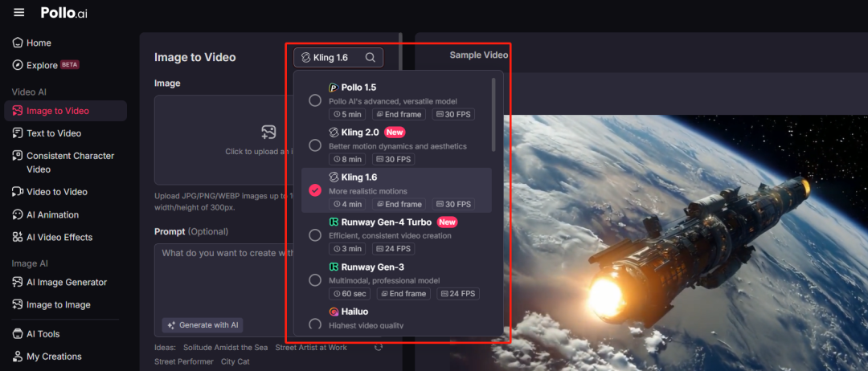The image size is (868, 371).
Task: Click the Video to Video camera icon
Action: coord(18,192)
